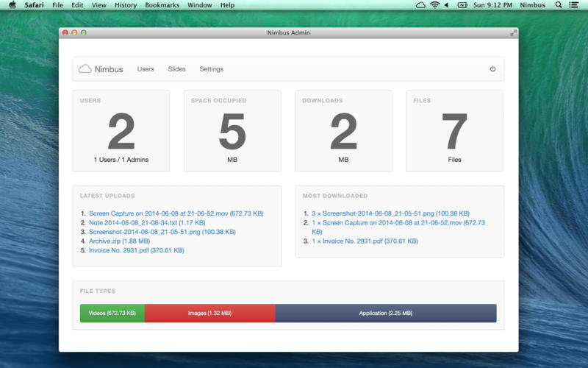
Task: Click the blue Application (2.25 MB) bar segment
Action: pyautogui.click(x=386, y=314)
